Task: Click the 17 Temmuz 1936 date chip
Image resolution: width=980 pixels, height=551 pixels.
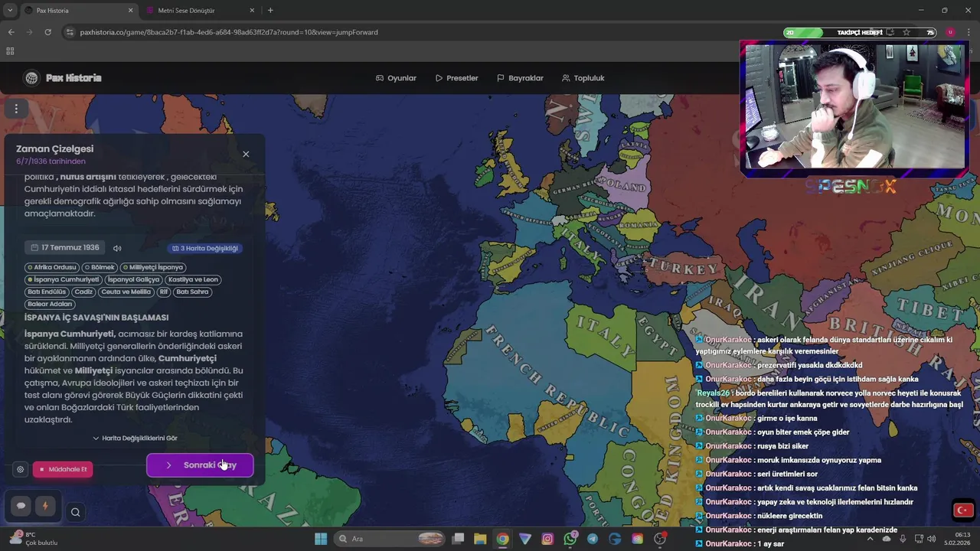Action: 65,248
